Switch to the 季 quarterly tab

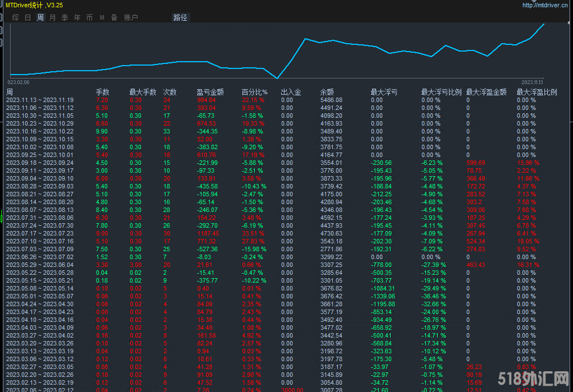pos(65,17)
